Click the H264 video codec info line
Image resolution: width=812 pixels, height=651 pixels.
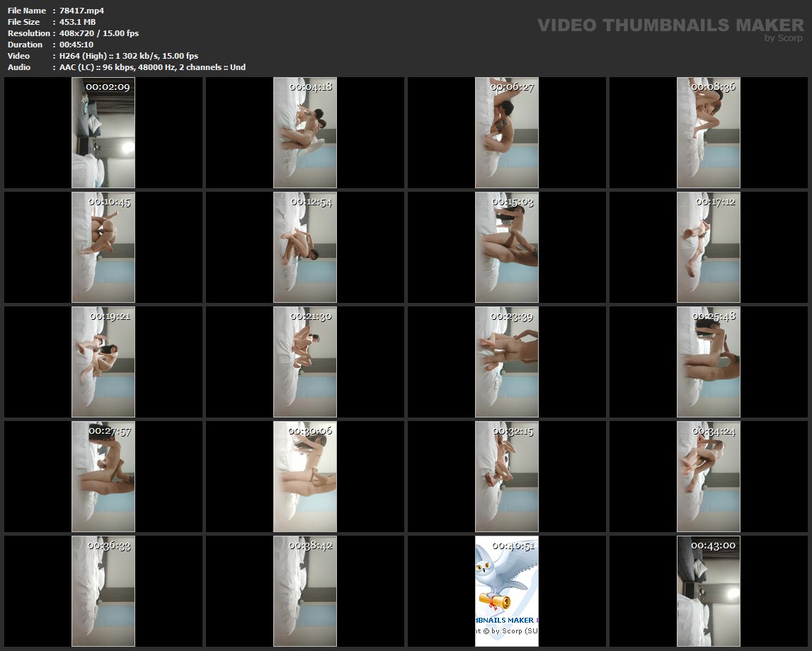(x=129, y=56)
